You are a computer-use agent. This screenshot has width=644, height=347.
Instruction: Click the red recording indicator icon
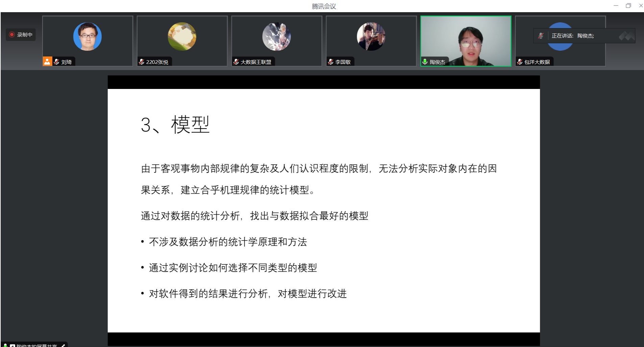[x=12, y=34]
